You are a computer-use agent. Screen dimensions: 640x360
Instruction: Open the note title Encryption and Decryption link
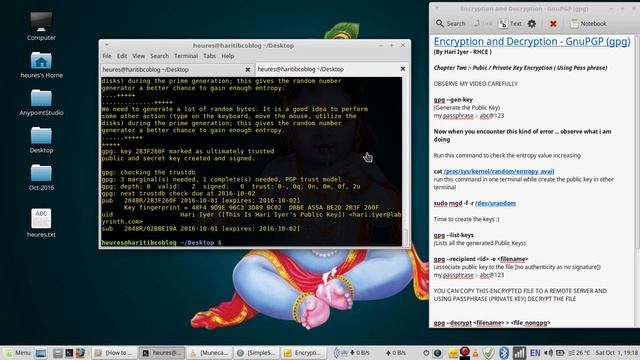(532, 41)
